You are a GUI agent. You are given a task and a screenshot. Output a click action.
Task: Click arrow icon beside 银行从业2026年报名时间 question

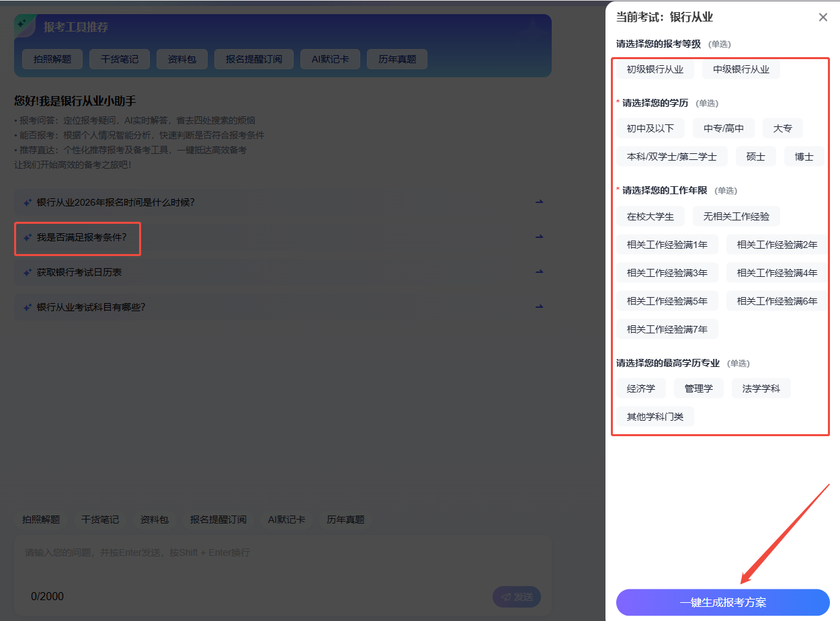pyautogui.click(x=539, y=202)
